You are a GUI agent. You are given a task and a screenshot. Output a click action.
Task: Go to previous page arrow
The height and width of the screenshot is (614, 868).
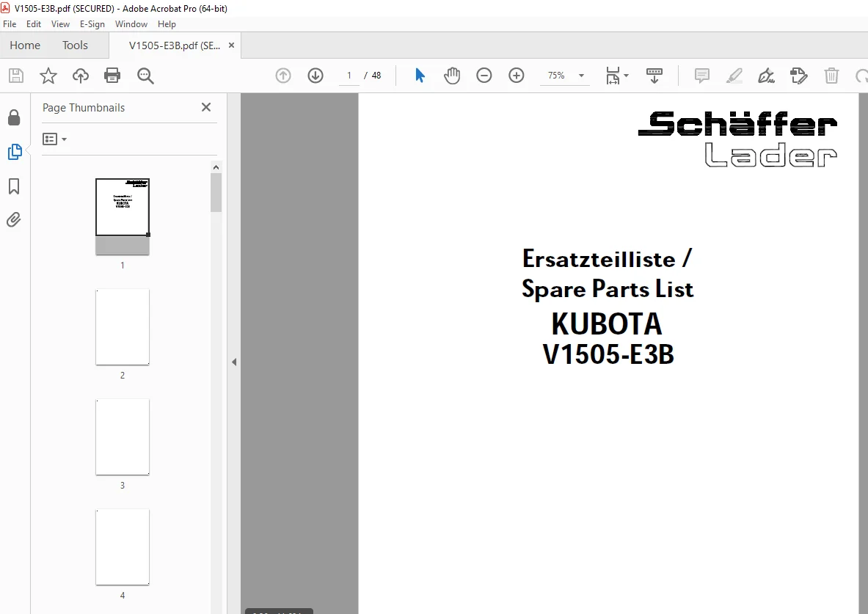click(283, 76)
